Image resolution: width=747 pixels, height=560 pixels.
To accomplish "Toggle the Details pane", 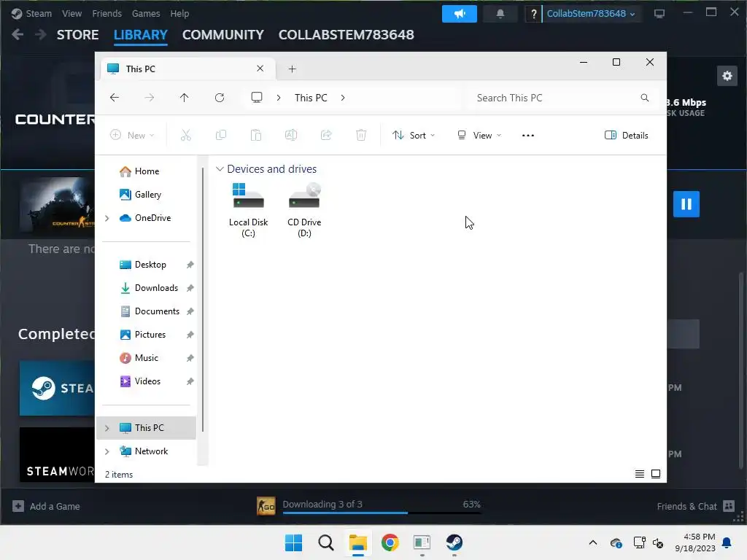I will click(627, 135).
